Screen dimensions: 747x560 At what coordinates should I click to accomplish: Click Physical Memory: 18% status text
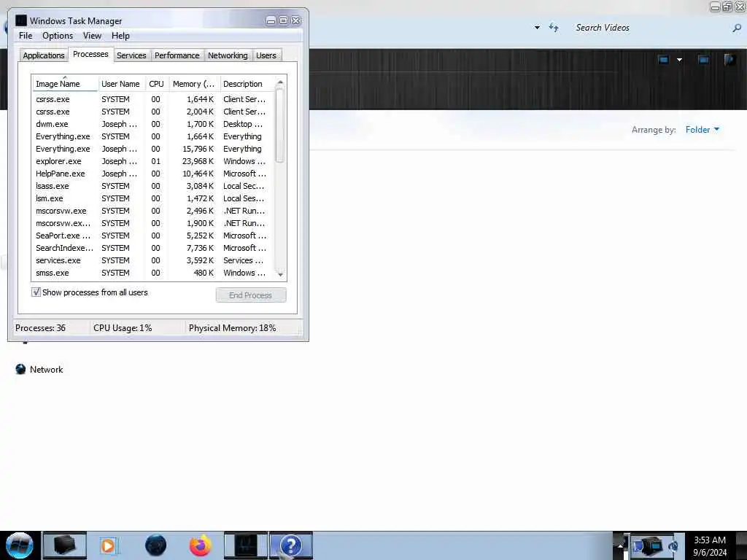[x=233, y=328]
